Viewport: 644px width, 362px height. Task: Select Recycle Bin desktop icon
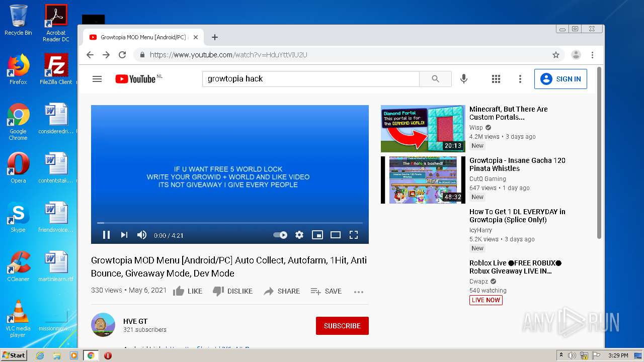point(18,20)
